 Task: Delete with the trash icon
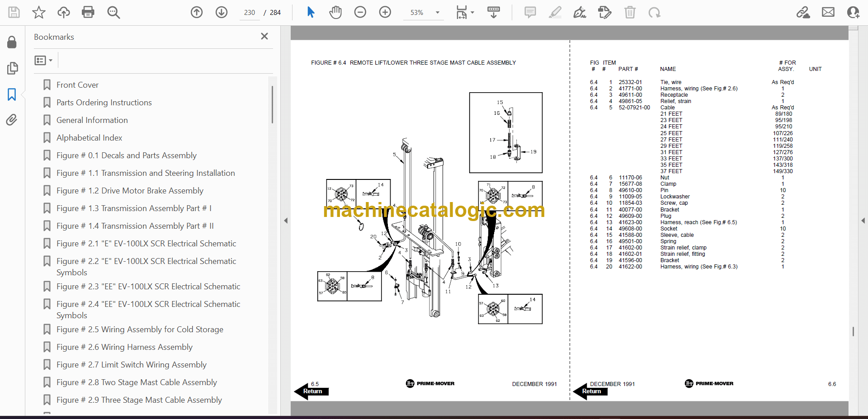[x=630, y=12]
